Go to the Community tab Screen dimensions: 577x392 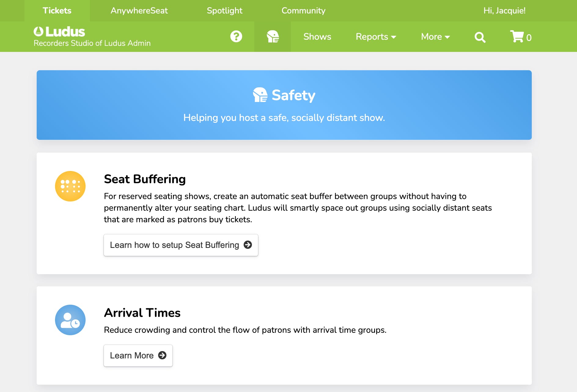click(x=303, y=11)
